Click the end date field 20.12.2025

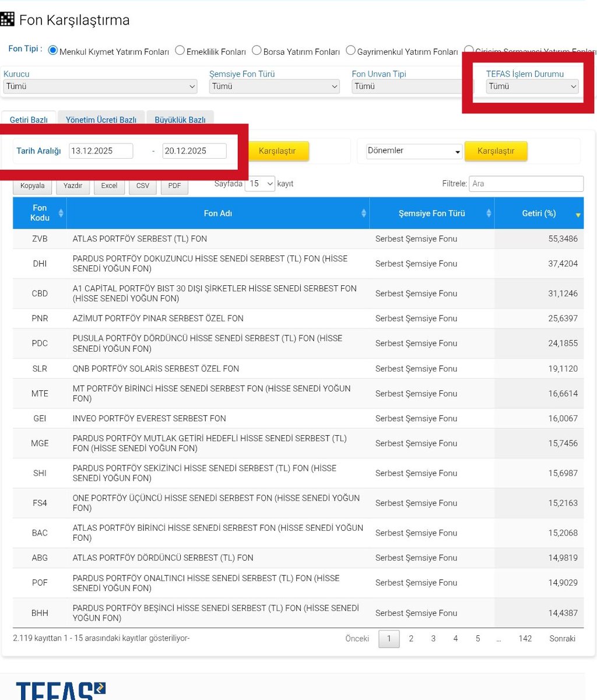click(x=194, y=151)
